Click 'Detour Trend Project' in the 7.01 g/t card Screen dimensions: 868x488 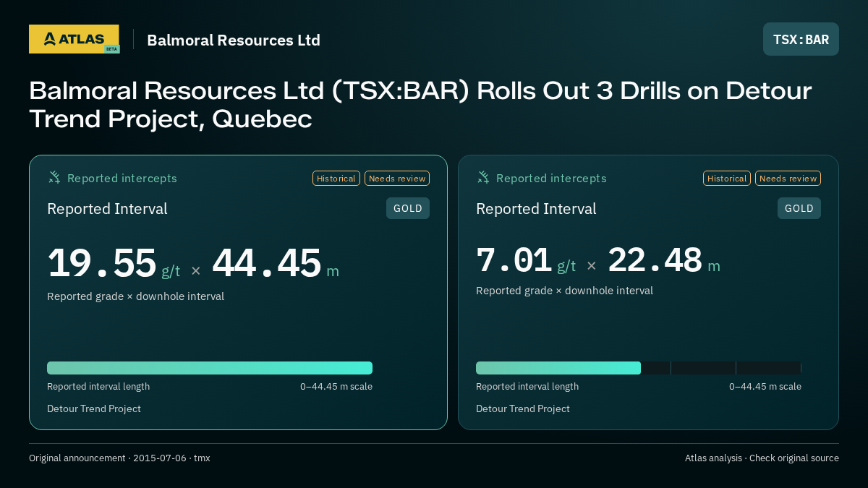(523, 409)
